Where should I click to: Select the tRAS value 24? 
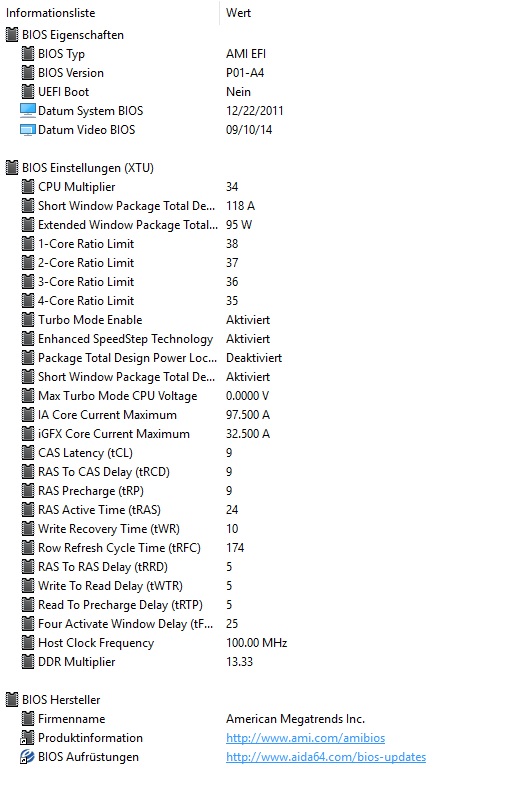tap(232, 509)
